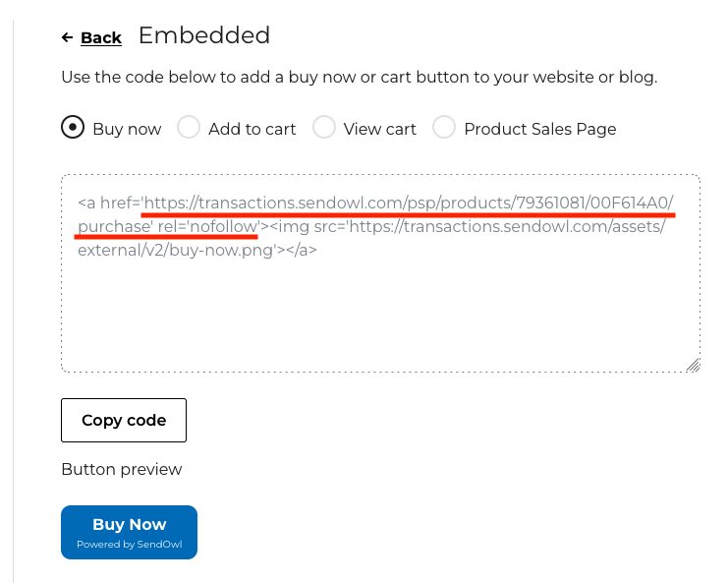Click the "Use the code below" instruction text

(359, 77)
